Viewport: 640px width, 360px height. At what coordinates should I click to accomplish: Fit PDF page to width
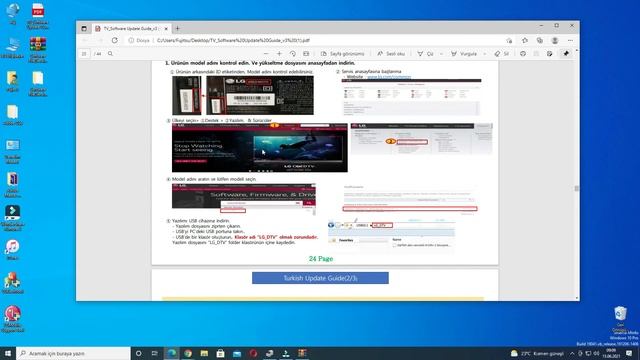306,53
